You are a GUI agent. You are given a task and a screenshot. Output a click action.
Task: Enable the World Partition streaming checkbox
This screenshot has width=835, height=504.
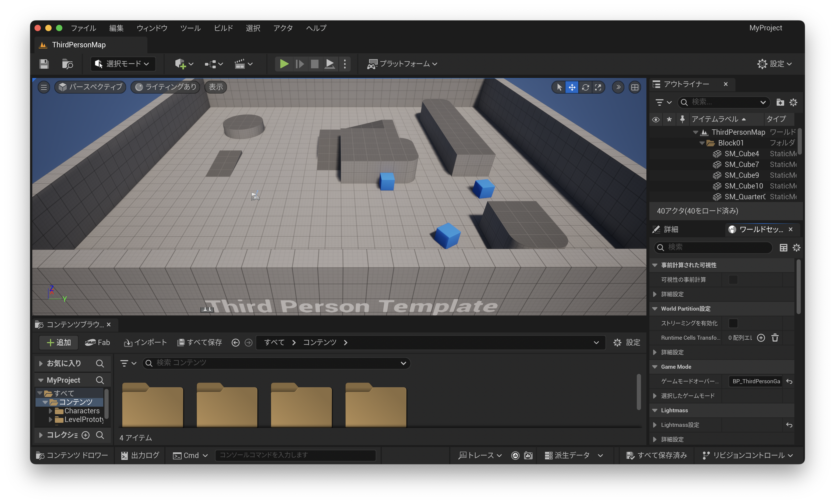pos(733,323)
